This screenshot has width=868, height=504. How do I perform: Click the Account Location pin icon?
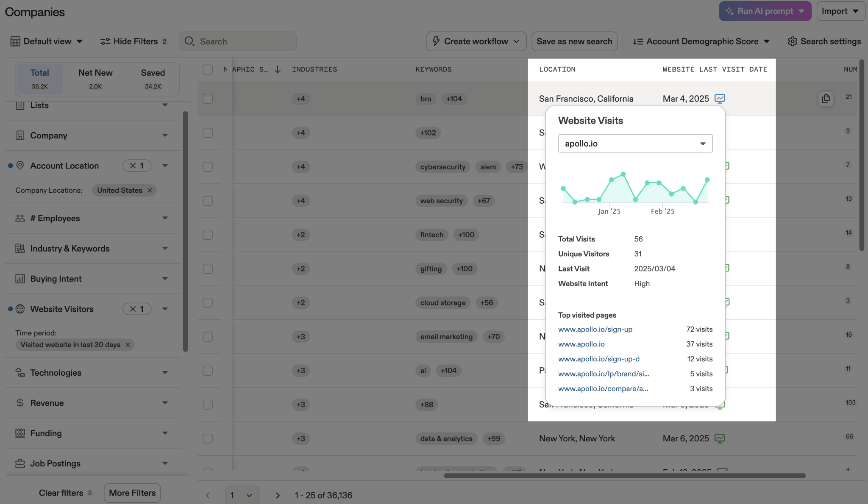tap(20, 166)
